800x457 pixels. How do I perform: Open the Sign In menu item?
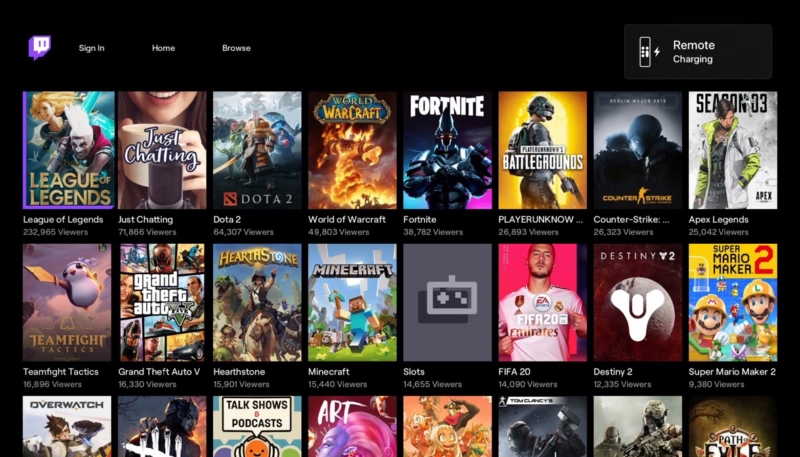[x=91, y=48]
